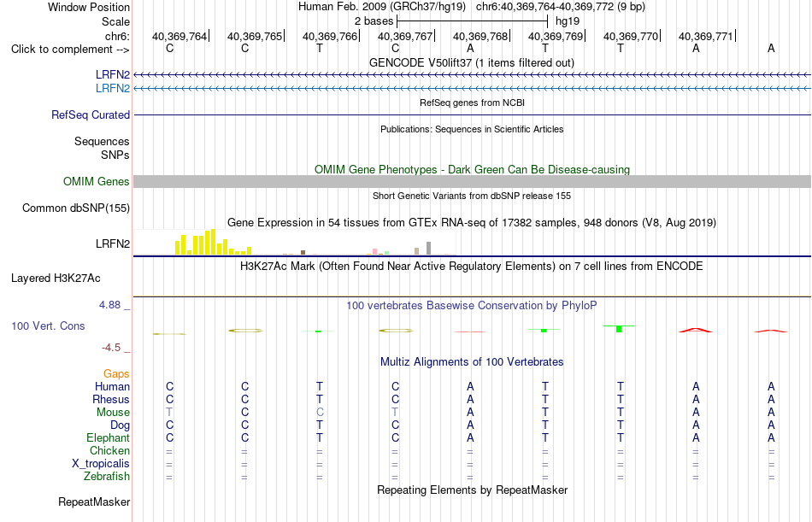Click the X_tropicalis species label
This screenshot has height=522, width=812.
(x=101, y=464)
